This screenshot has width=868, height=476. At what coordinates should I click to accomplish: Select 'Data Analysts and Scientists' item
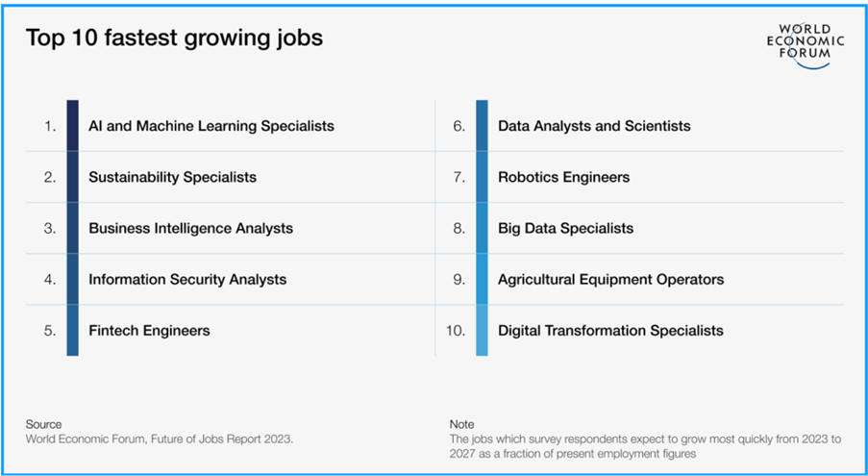coord(594,126)
